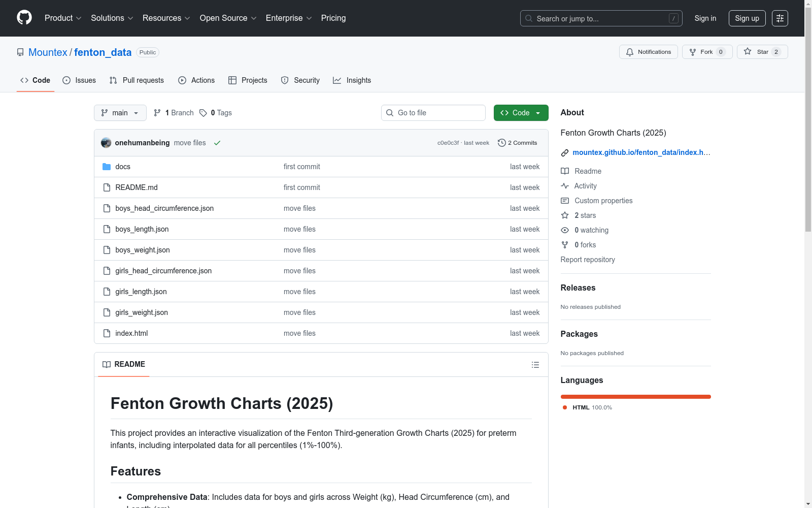
Task: Open girls_head_circumference.json file
Action: (163, 271)
